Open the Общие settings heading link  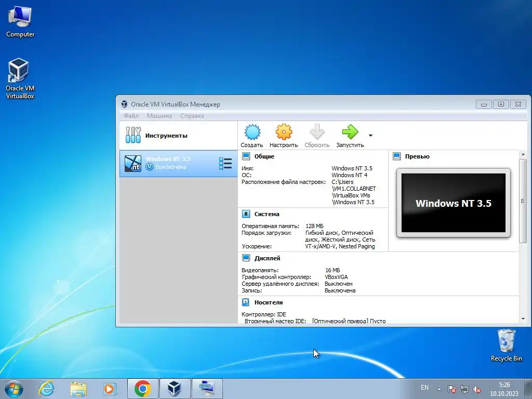tap(264, 156)
